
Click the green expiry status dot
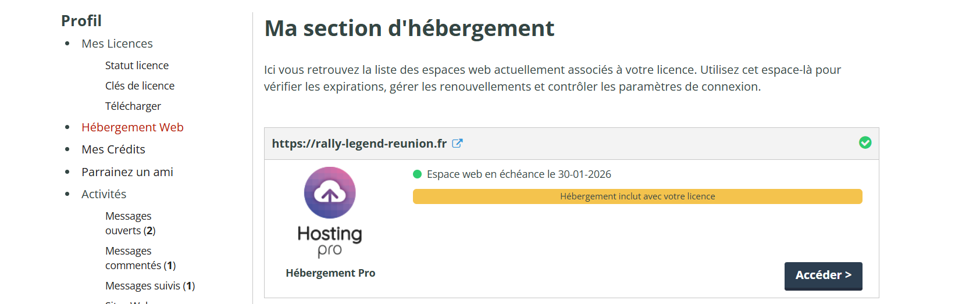417,174
